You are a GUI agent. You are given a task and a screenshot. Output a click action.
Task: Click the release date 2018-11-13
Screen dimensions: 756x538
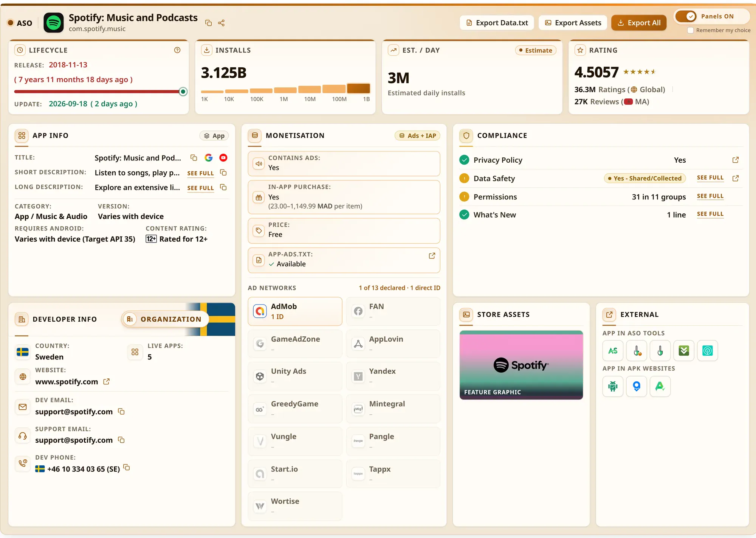coord(68,65)
